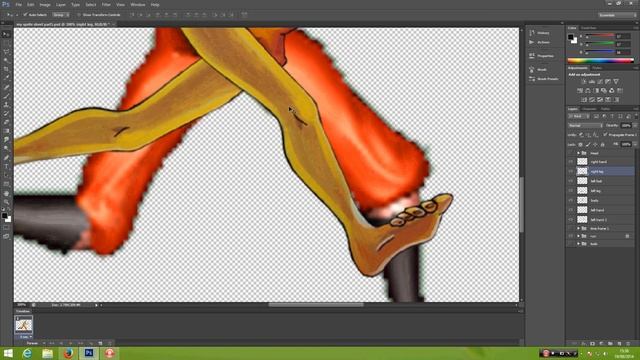The height and width of the screenshot is (360, 640).
Task: Select the Lasso tool
Action: pyautogui.click(x=6, y=52)
